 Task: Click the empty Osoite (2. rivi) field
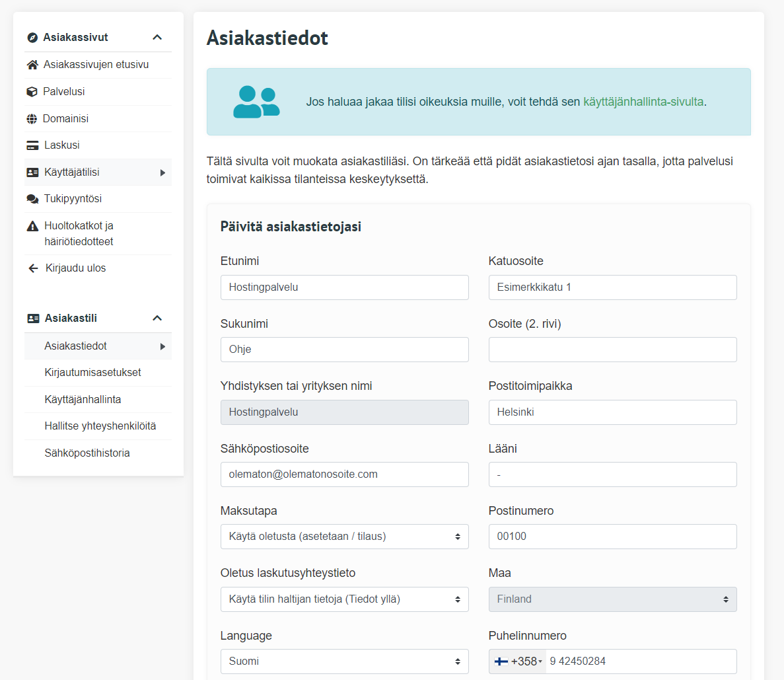tap(612, 350)
